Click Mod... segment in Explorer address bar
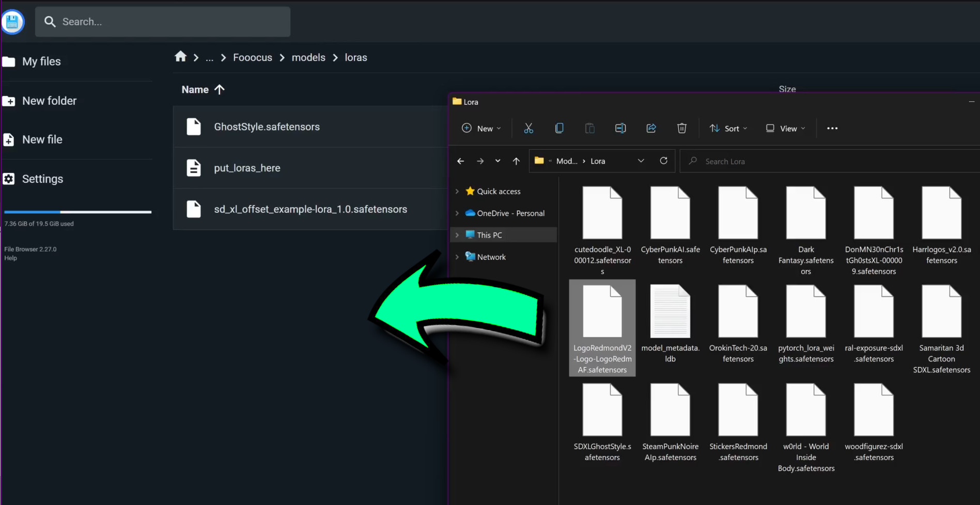 (567, 161)
